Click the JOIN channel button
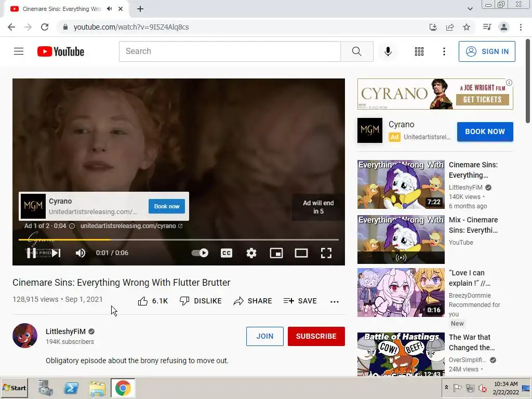This screenshot has width=532, height=399. tap(264, 336)
